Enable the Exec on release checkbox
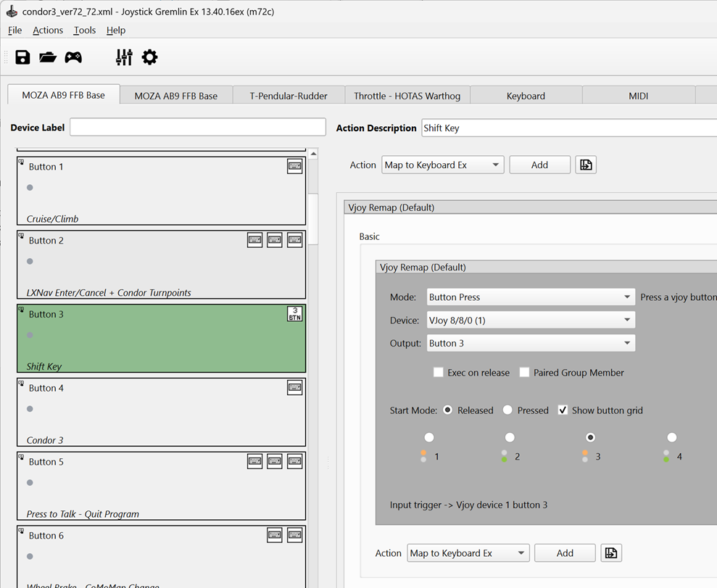Image resolution: width=717 pixels, height=588 pixels. point(439,373)
